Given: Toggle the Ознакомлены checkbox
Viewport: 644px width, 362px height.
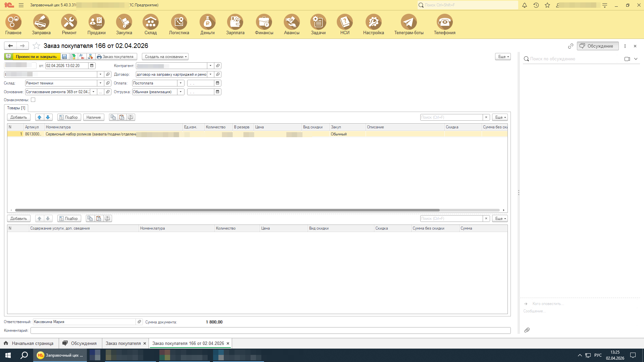Looking at the screenshot, I should coord(33,100).
